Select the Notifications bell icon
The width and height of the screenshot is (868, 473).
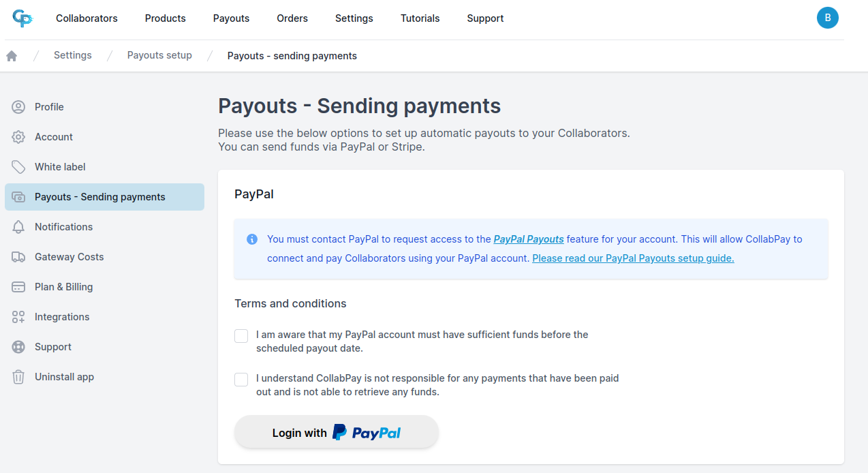[x=18, y=227]
